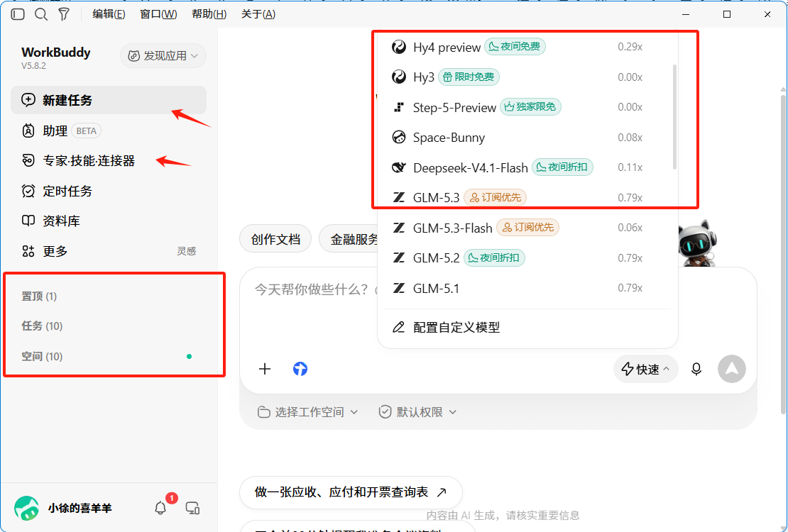Activate the microphone voice input
The image size is (788, 532).
pos(696,369)
